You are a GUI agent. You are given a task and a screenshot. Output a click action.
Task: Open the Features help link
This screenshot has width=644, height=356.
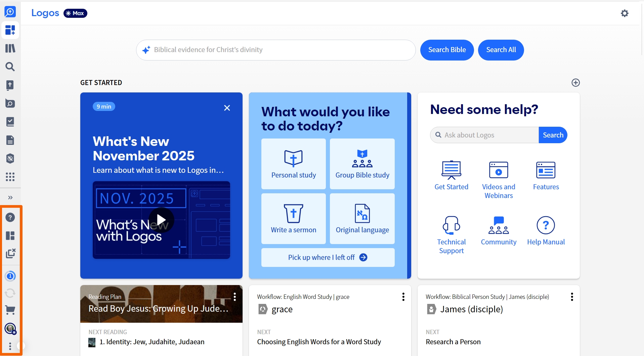(x=546, y=176)
